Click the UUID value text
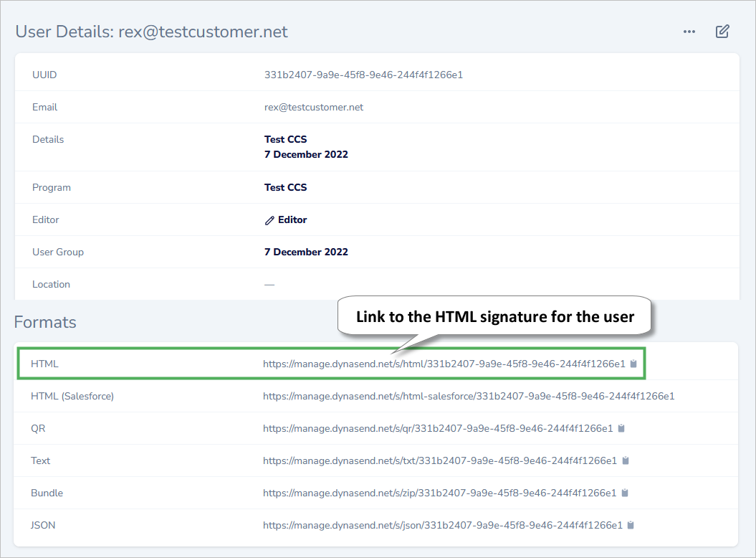The width and height of the screenshot is (756, 558). tap(363, 75)
